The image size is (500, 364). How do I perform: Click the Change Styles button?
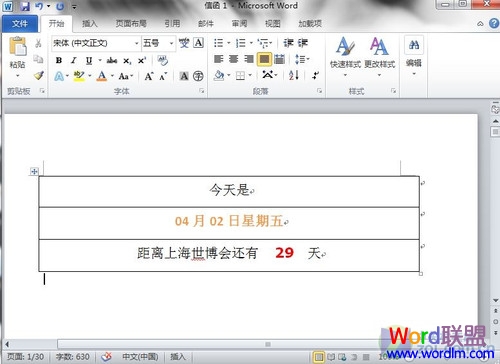[380, 57]
